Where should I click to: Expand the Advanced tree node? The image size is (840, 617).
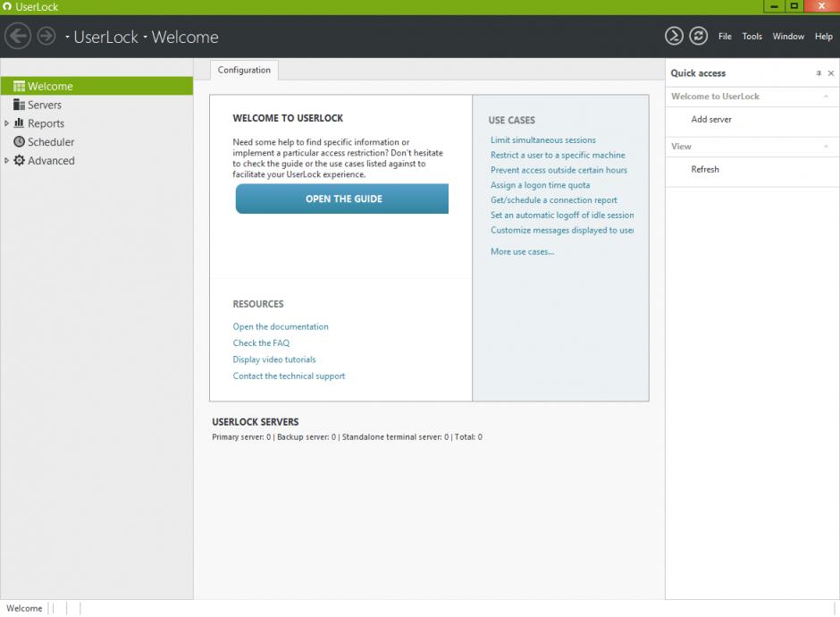pos(6,160)
